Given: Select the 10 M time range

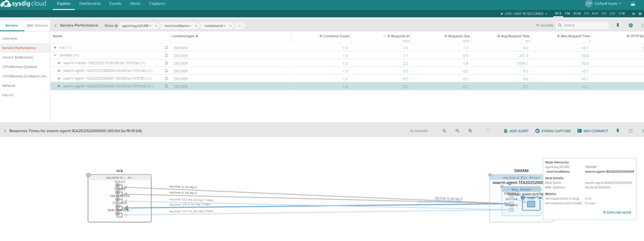Looking at the screenshot, I should (x=577, y=14).
